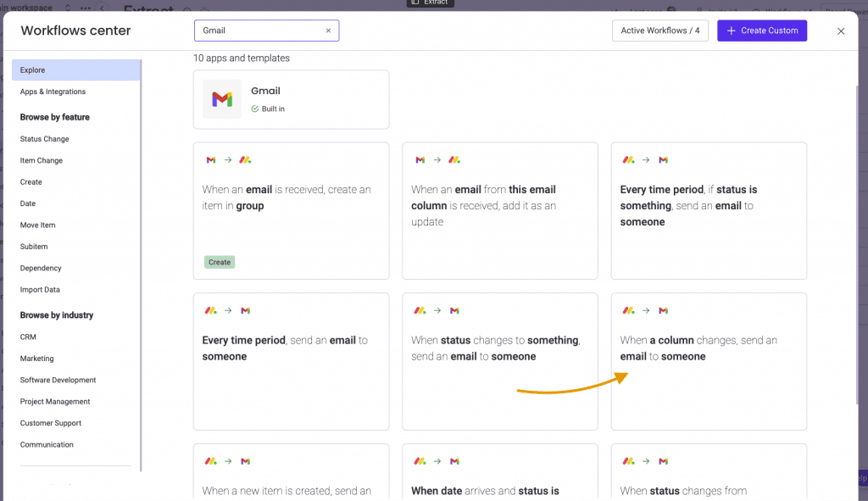
Task: Click the 'Browse by feature' heading
Action: click(55, 117)
